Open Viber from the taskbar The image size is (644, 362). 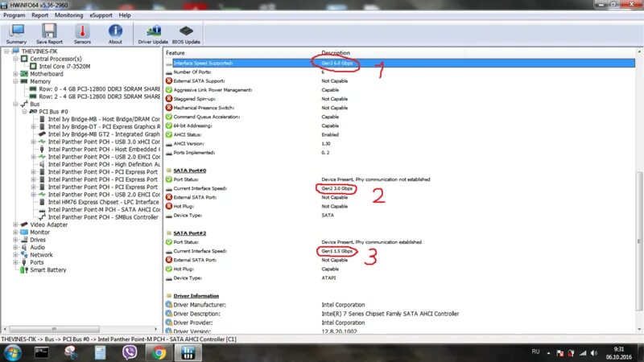point(130,352)
